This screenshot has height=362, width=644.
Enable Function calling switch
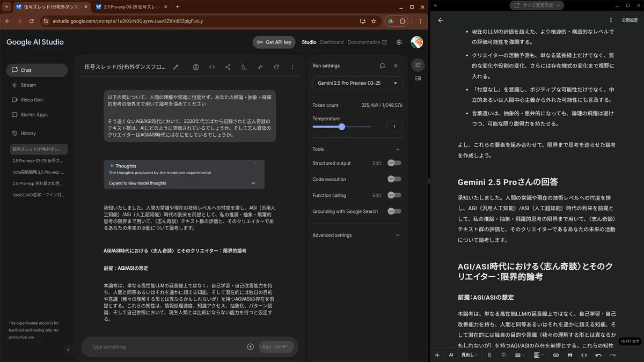394,195
